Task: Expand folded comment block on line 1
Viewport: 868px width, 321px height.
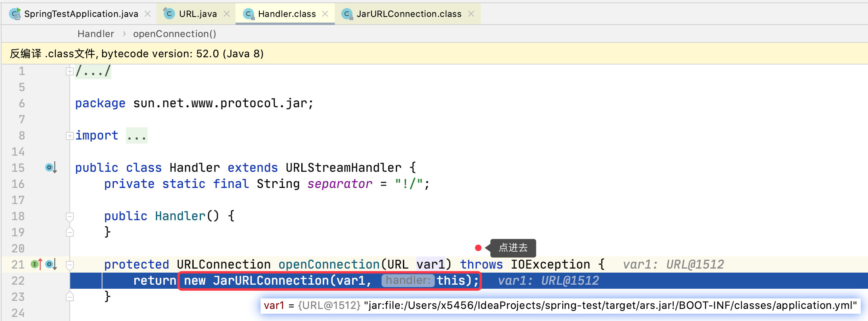Action: (69, 71)
